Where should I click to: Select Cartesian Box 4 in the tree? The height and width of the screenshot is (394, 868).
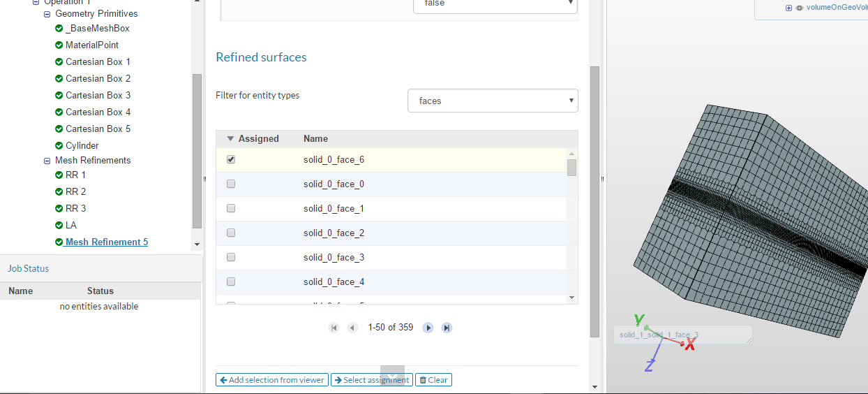(98, 112)
